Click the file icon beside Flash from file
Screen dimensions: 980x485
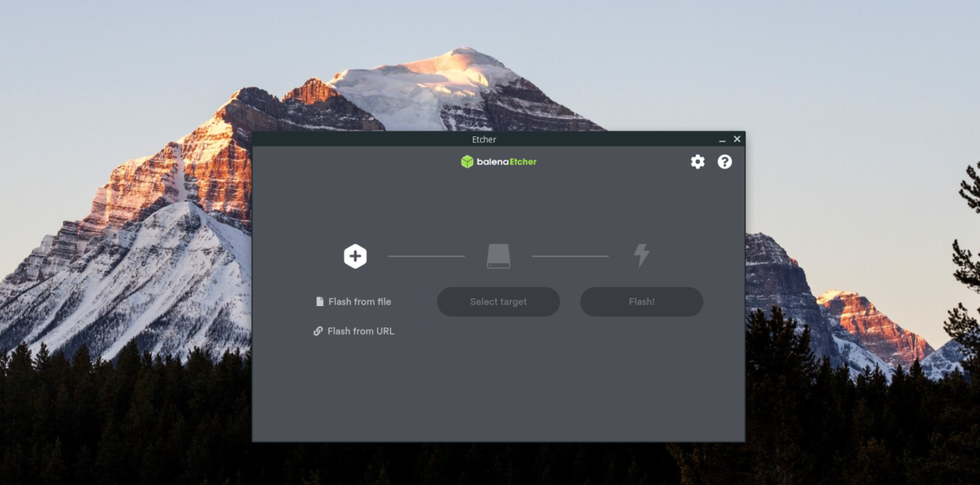tap(318, 301)
